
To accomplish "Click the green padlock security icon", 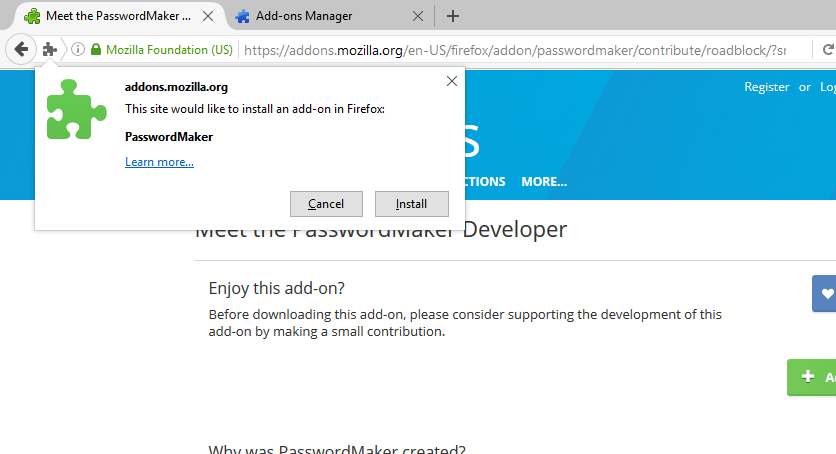I will point(96,49).
